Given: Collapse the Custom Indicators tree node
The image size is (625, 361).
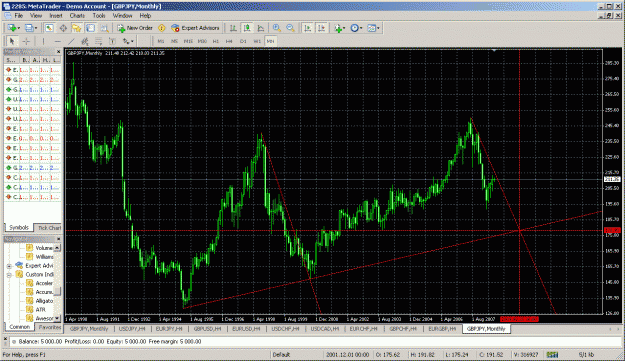Looking at the screenshot, I should [x=9, y=275].
